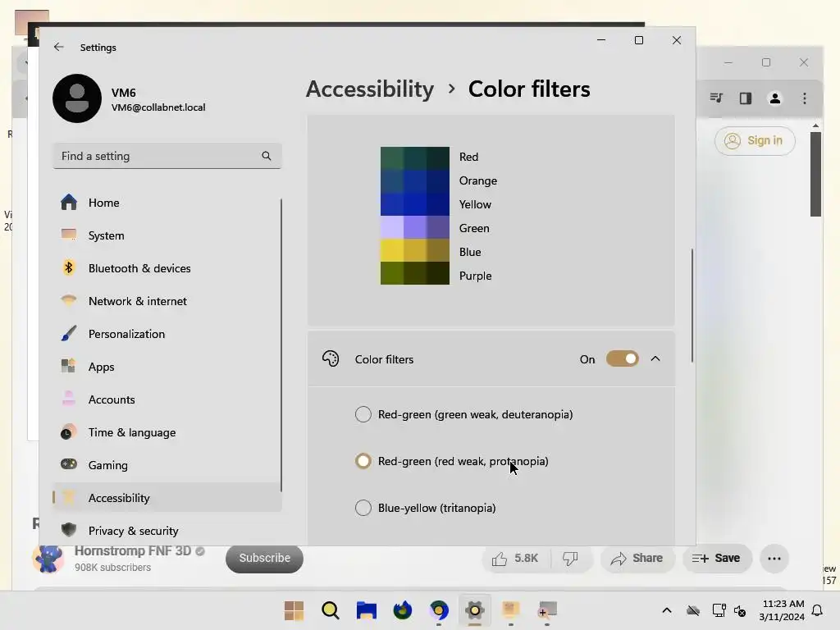Click the Network wifi icon
The image size is (840, 630).
(x=69, y=300)
